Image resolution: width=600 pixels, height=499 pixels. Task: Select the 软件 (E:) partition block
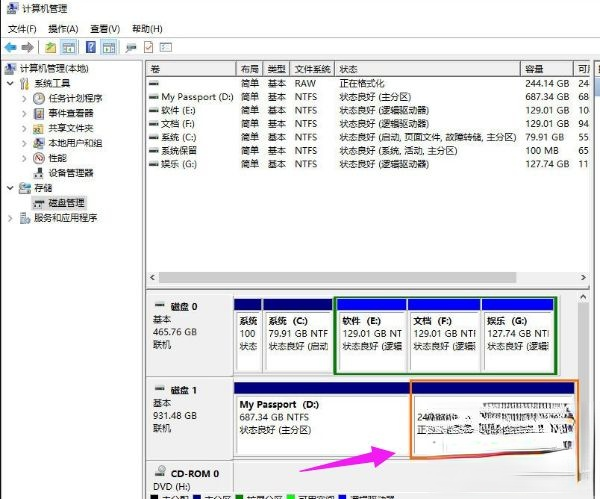[371, 336]
